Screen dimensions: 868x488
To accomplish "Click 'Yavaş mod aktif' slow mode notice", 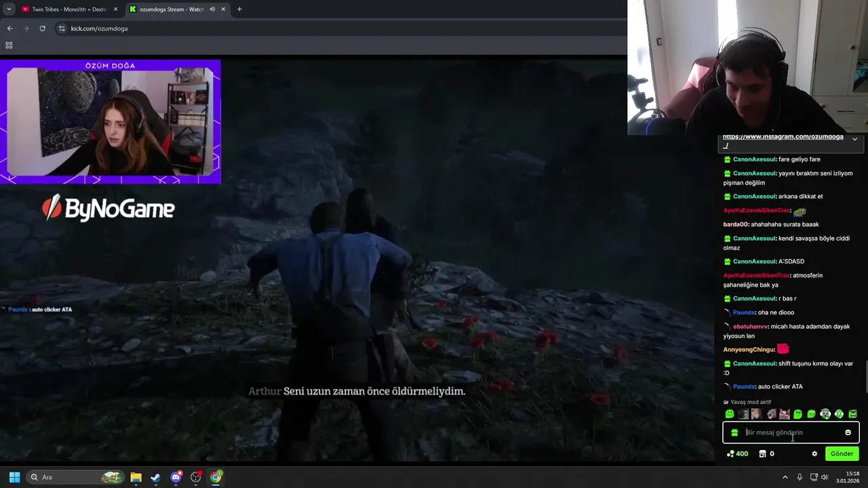I will [x=747, y=402].
